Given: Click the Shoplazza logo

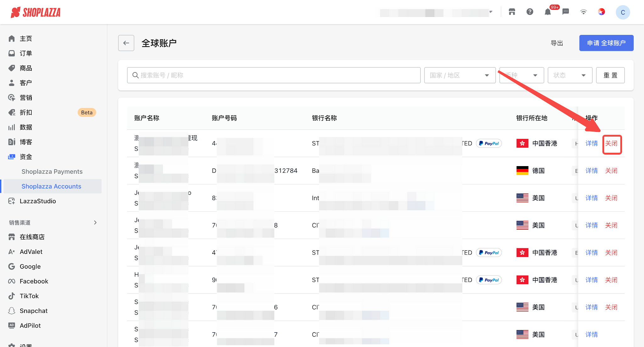Looking at the screenshot, I should coord(36,12).
